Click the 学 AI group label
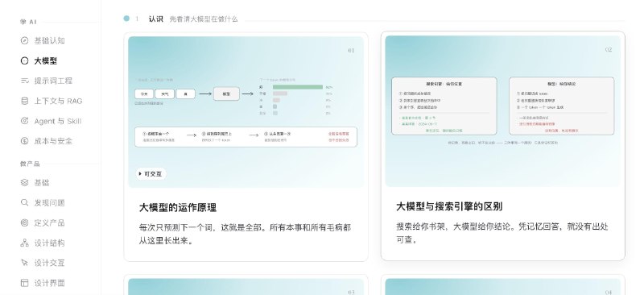Image resolution: width=644 pixels, height=295 pixels. tap(28, 22)
